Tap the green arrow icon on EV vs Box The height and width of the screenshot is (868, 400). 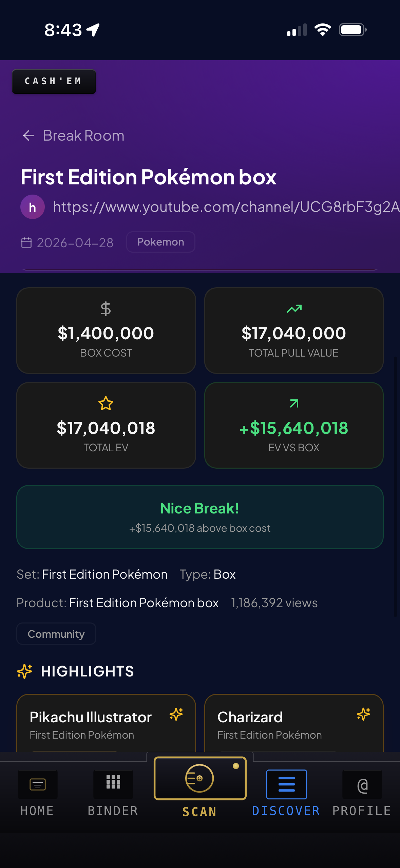tap(294, 403)
